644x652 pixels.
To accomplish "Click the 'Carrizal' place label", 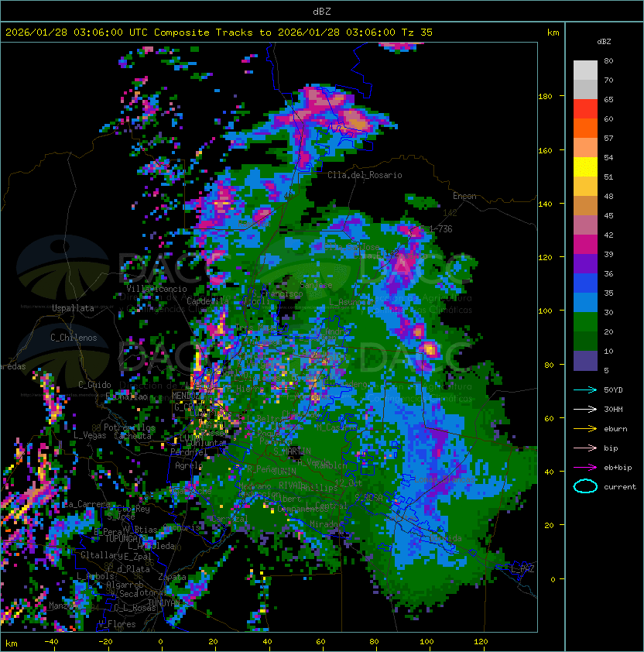I will point(229,519).
